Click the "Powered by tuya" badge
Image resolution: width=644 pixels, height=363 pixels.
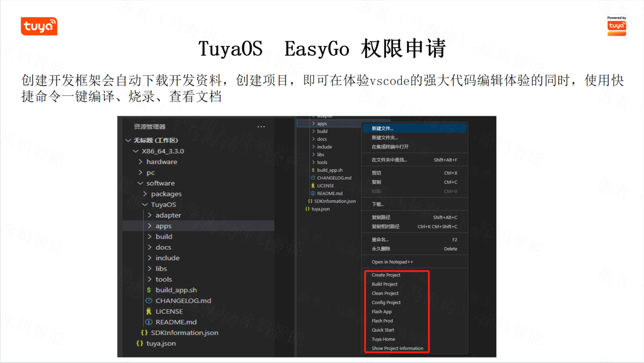[617, 26]
